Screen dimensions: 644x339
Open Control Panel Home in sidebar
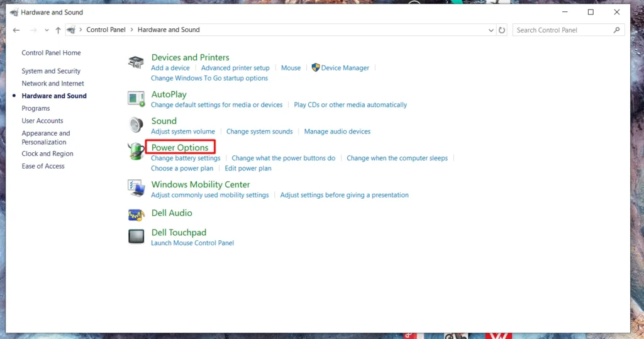[51, 53]
